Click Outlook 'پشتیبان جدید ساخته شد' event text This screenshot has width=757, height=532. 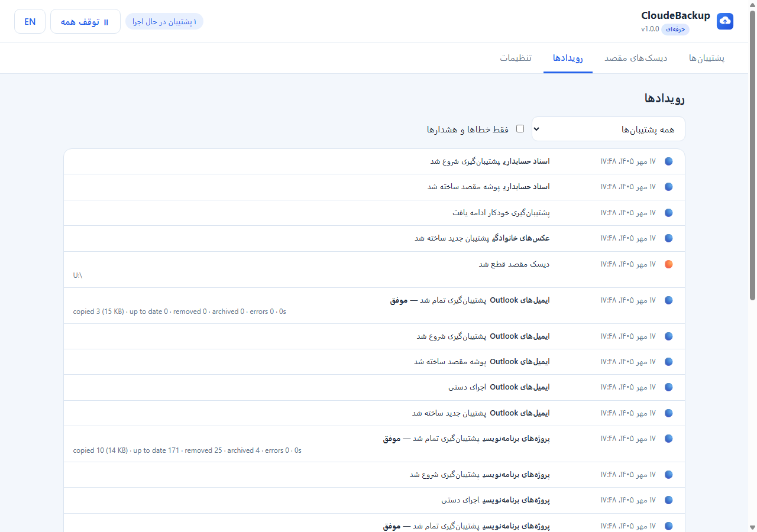tap(481, 413)
